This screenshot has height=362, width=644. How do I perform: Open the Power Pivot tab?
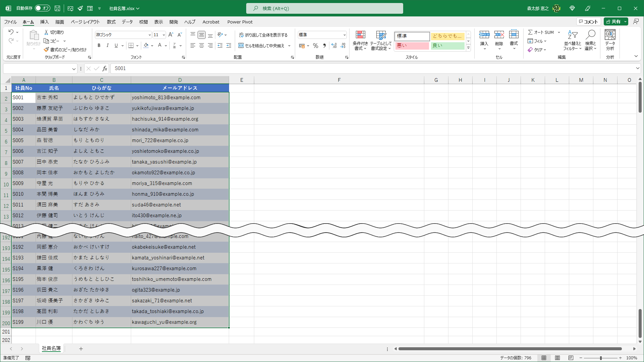(240, 22)
